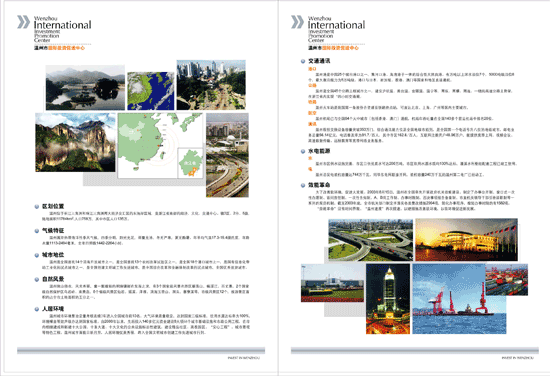Open the red port cranes photo
Image resolution: width=550 pixels, height=376 pixels.
pyautogui.click(x=459, y=299)
